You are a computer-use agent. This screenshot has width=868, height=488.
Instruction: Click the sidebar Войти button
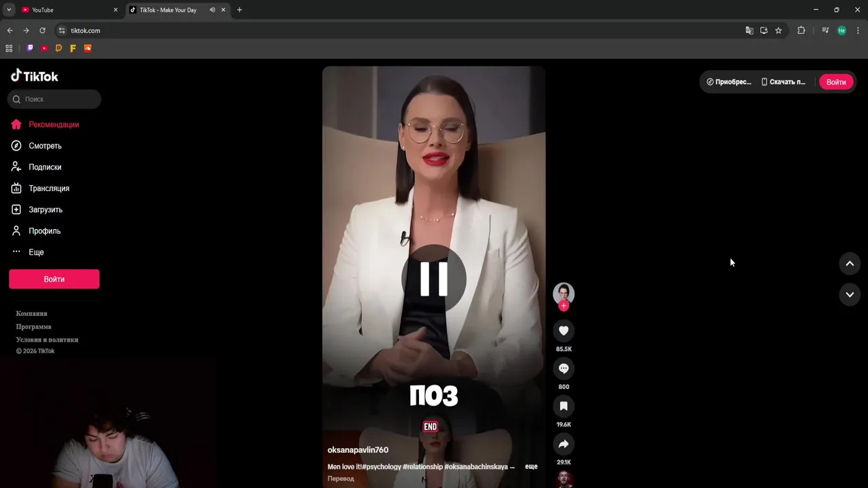(x=54, y=279)
